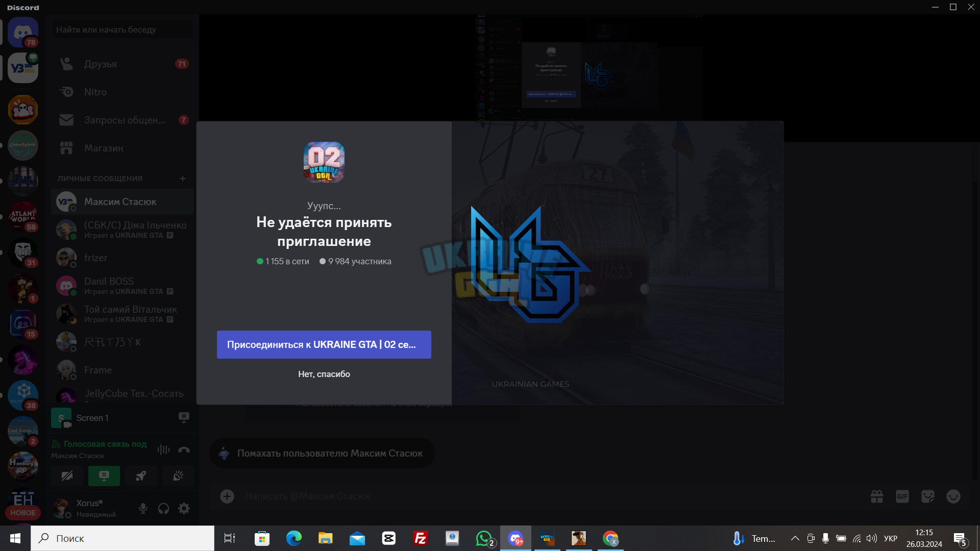Decline invite with Нет, спасибо
This screenshot has width=980, height=551.
click(x=324, y=374)
